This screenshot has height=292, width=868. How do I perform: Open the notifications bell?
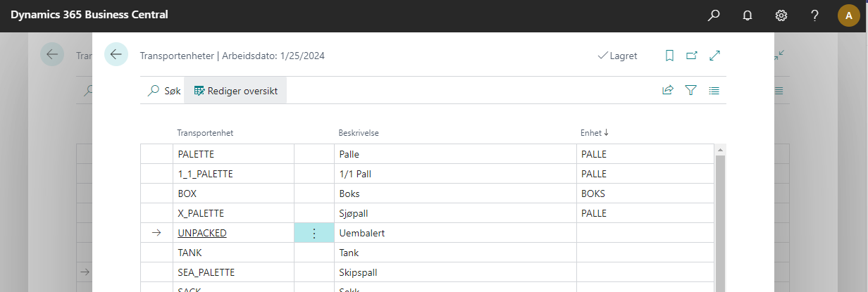click(x=748, y=15)
